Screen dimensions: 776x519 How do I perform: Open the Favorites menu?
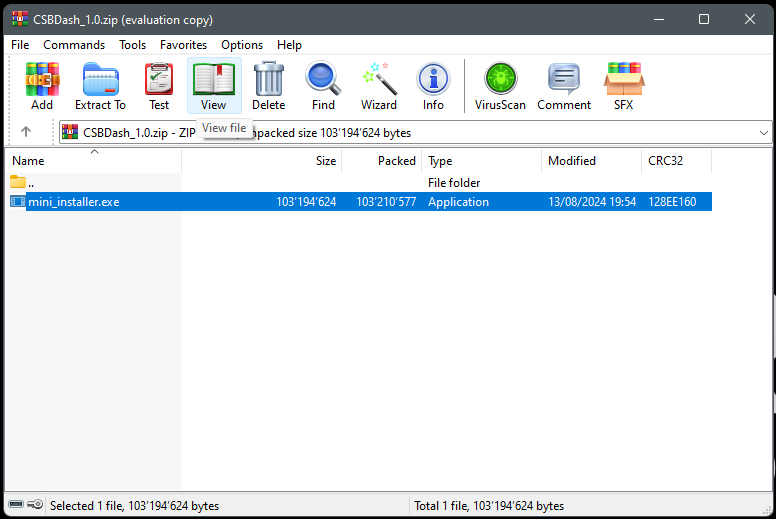point(183,45)
